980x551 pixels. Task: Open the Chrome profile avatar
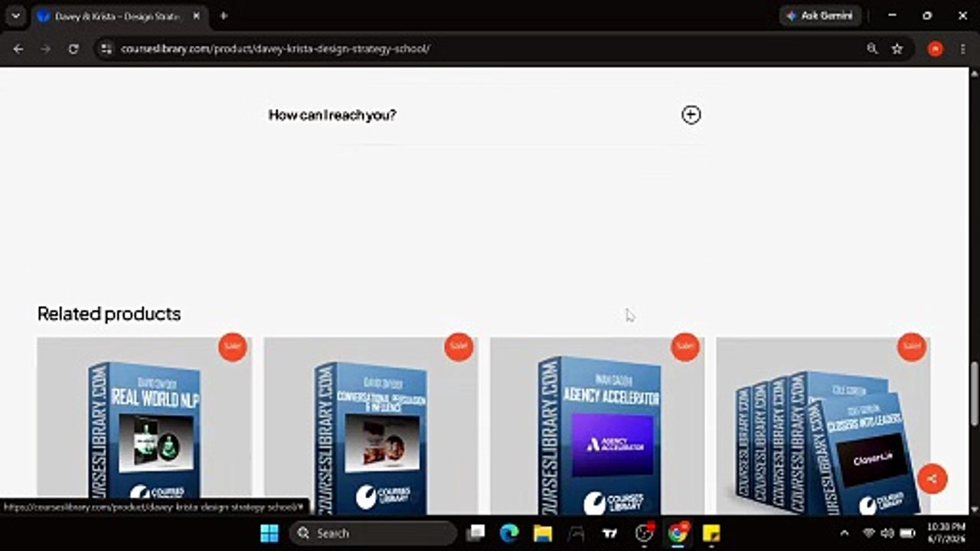pos(935,49)
